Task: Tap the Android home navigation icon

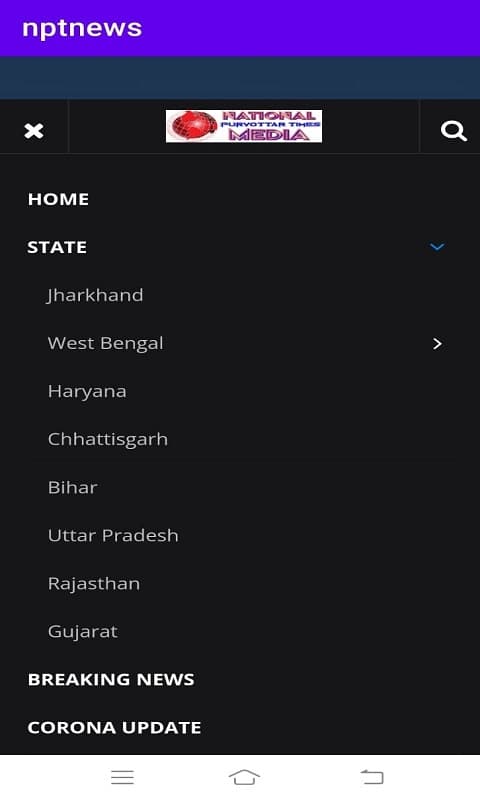Action: (x=244, y=777)
